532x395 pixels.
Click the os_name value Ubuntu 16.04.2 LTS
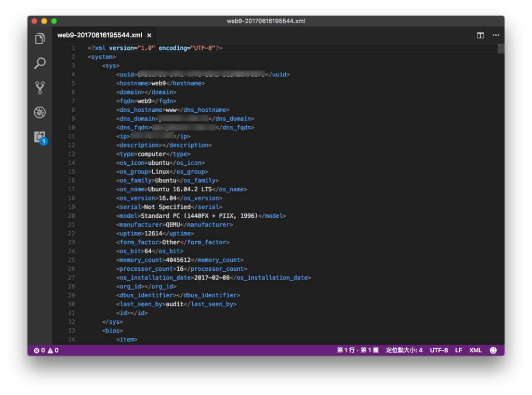pyautogui.click(x=180, y=189)
